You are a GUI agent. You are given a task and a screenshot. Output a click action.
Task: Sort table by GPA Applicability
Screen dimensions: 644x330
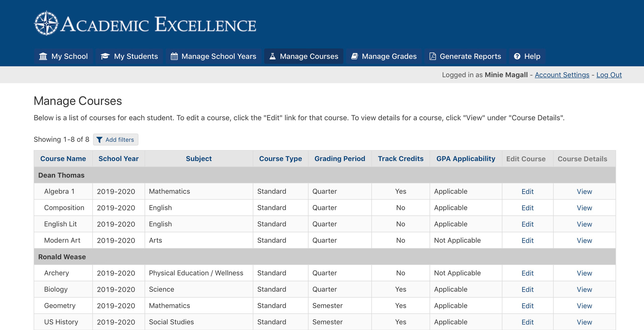(466, 159)
